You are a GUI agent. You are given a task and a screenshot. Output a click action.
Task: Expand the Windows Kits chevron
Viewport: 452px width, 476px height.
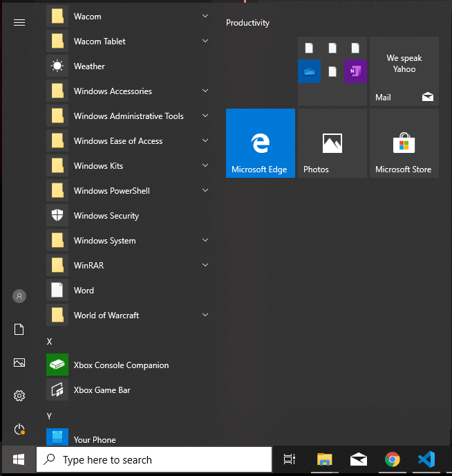[x=205, y=165]
